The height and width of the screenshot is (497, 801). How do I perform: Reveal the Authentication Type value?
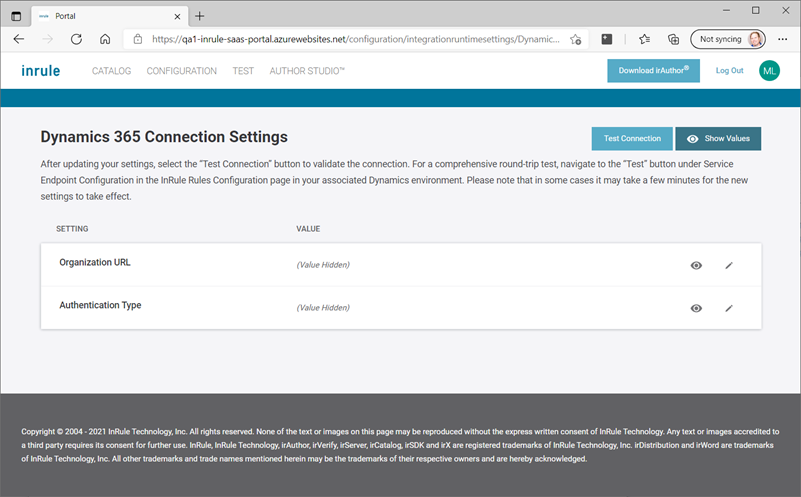coord(696,308)
